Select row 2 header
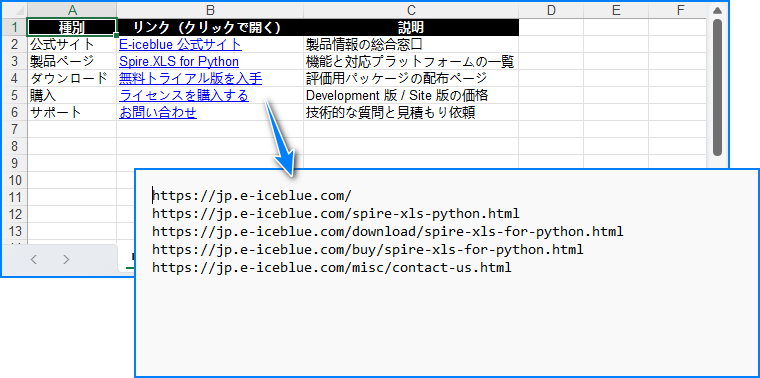 tap(14, 45)
